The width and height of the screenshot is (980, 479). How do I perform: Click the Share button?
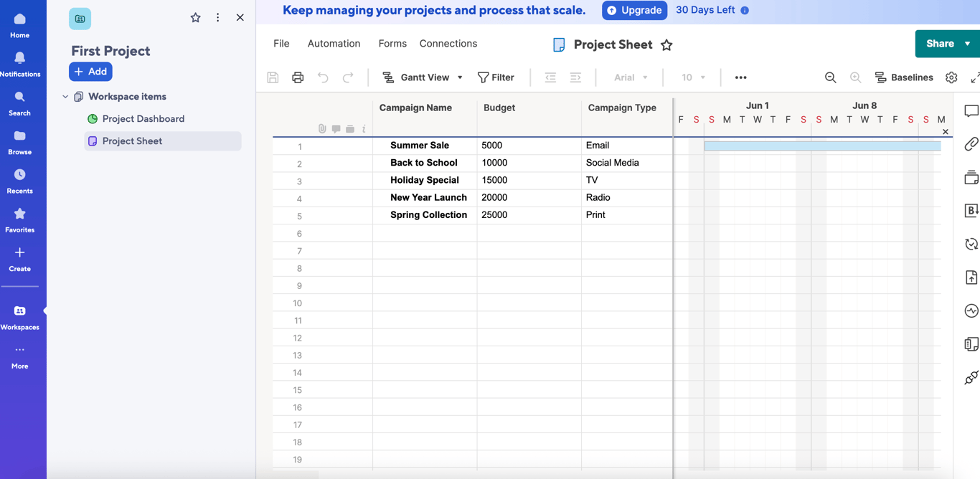click(x=939, y=44)
